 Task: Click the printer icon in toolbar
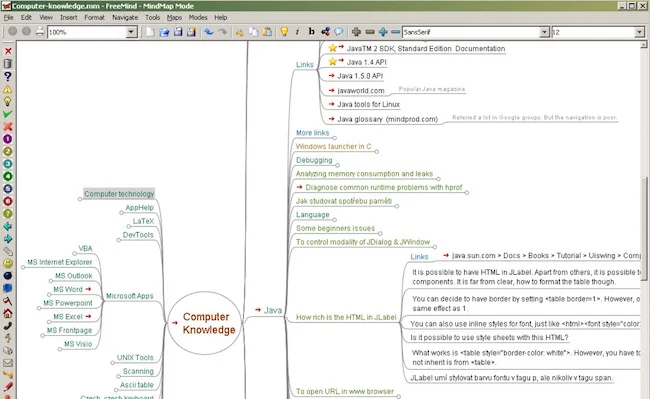39,31
